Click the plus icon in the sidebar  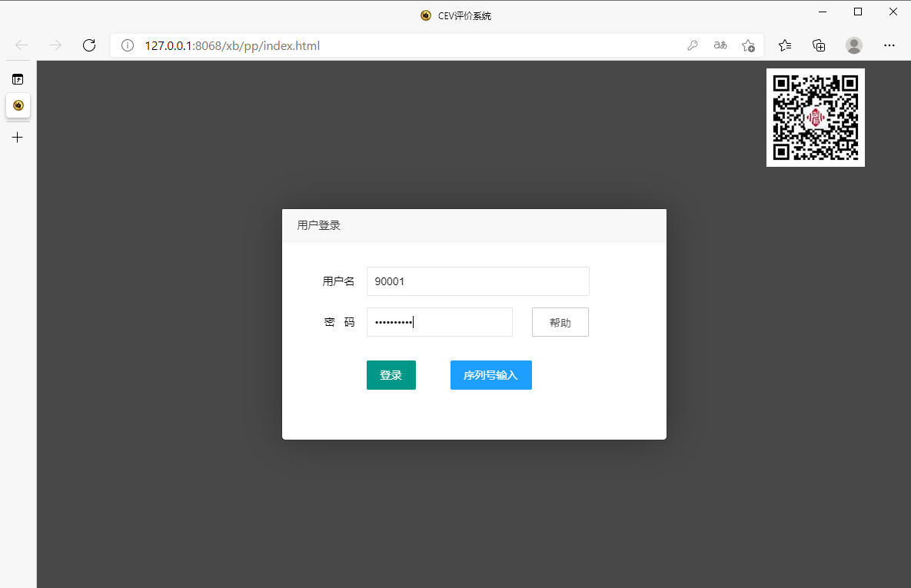point(18,137)
